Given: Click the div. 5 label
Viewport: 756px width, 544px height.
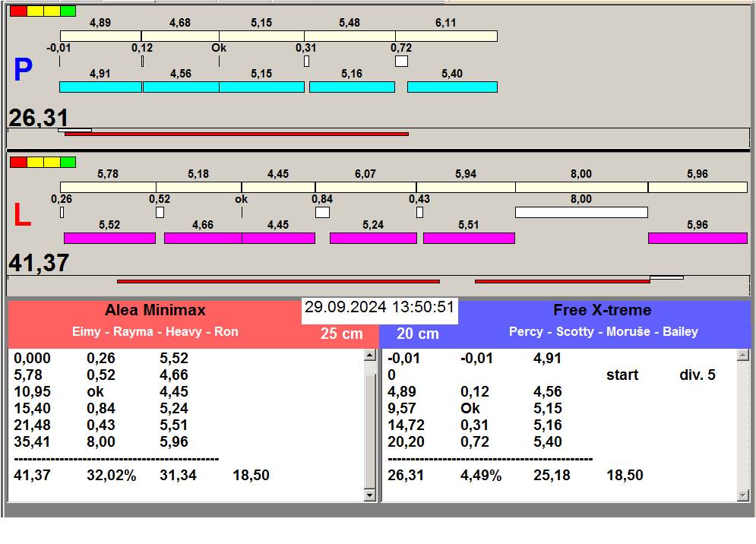Looking at the screenshot, I should (697, 375).
